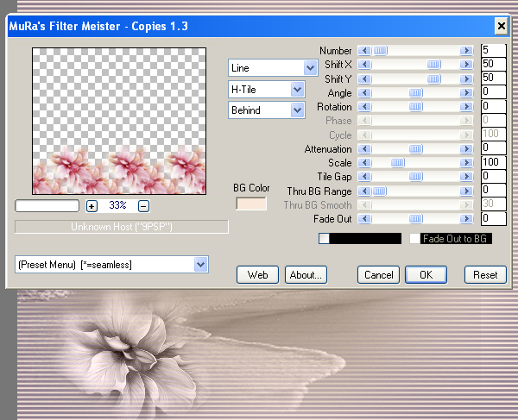Click the Rotation value field
Viewport: 518px width, 420px height.
[x=493, y=106]
